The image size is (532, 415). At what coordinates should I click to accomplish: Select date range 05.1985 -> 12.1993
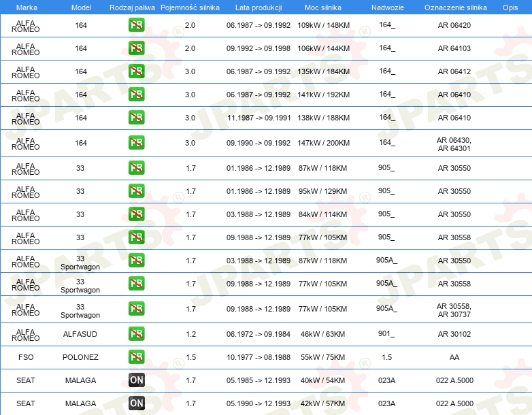pyautogui.click(x=259, y=380)
